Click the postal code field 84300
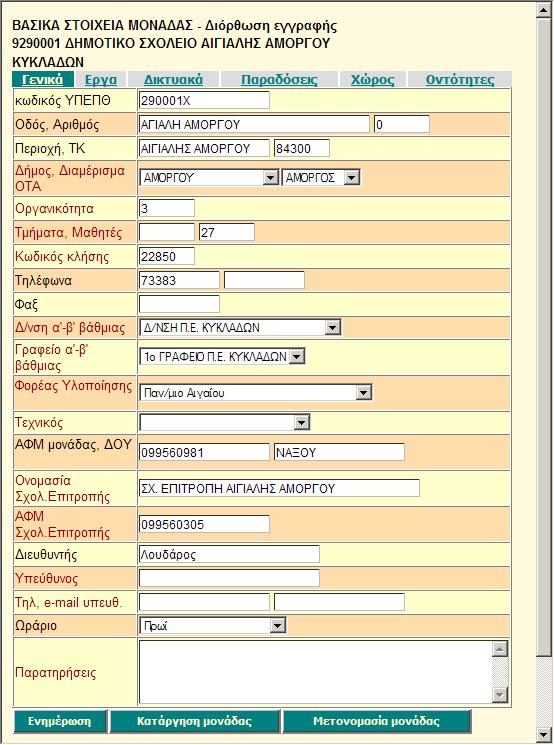 pos(302,148)
